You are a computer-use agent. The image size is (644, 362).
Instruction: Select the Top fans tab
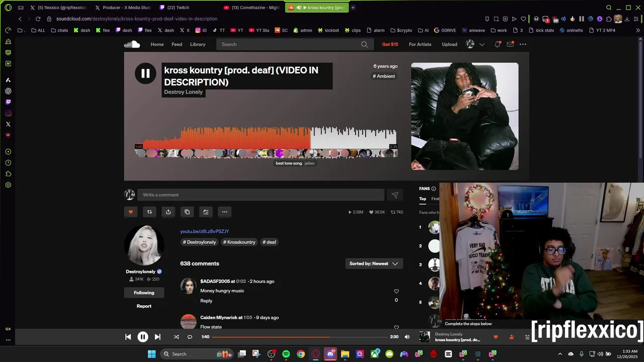[x=423, y=199]
